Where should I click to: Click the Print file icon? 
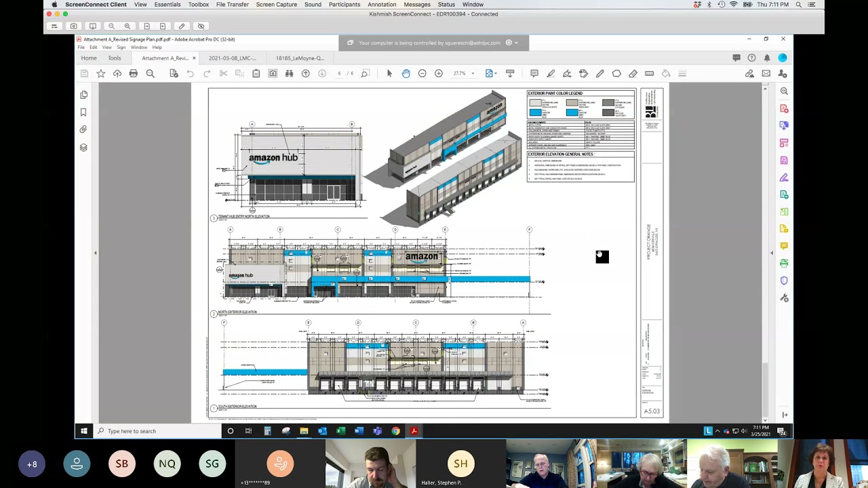click(x=134, y=73)
